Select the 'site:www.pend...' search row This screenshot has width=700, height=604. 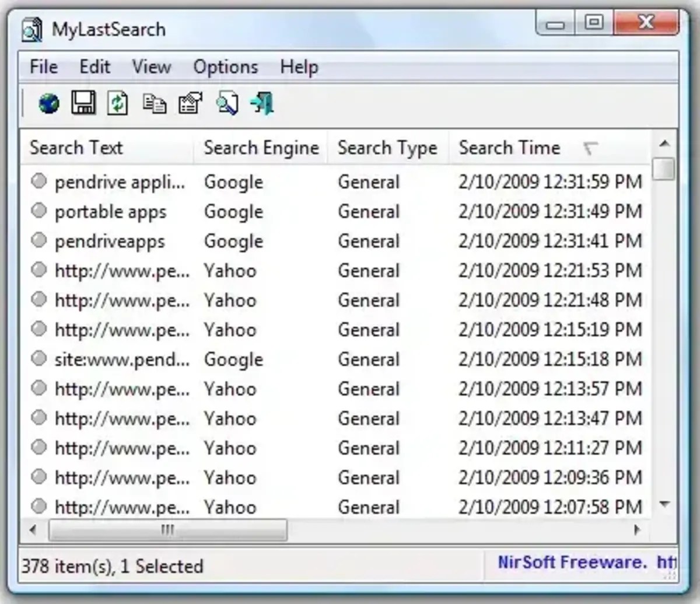point(336,359)
